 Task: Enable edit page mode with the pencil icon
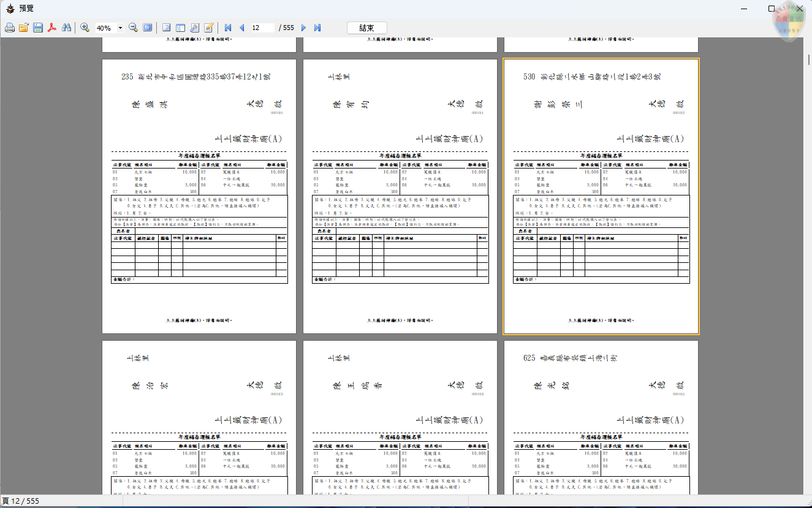click(x=209, y=28)
